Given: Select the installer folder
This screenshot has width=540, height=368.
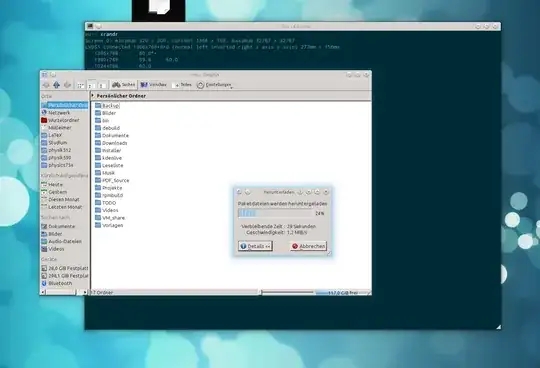Looking at the screenshot, I should (108, 150).
